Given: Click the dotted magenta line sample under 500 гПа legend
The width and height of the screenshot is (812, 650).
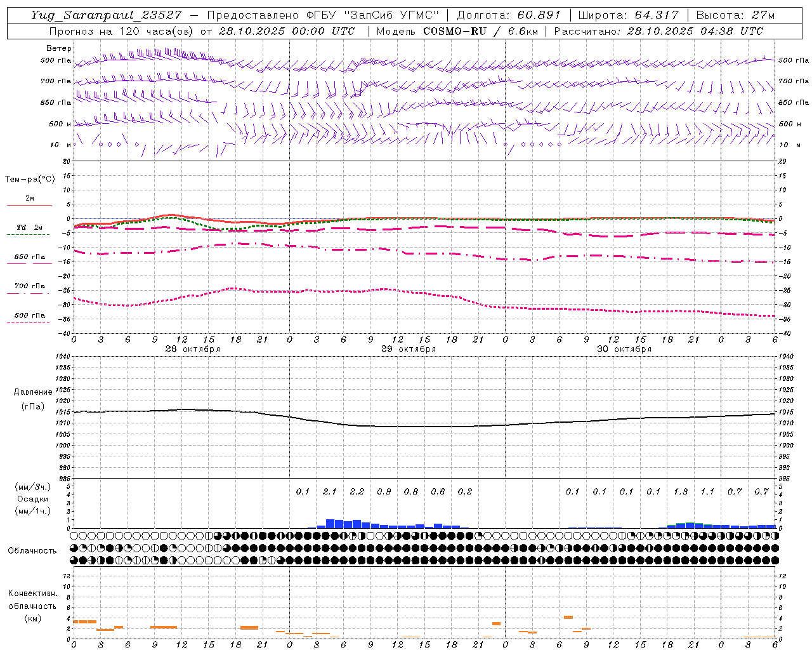Looking at the screenshot, I should (x=28, y=322).
